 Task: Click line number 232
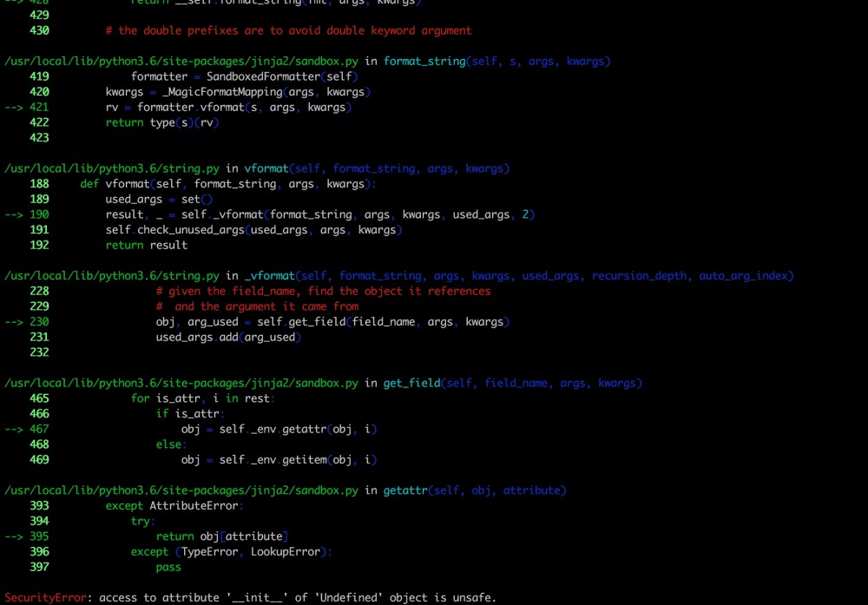[39, 352]
